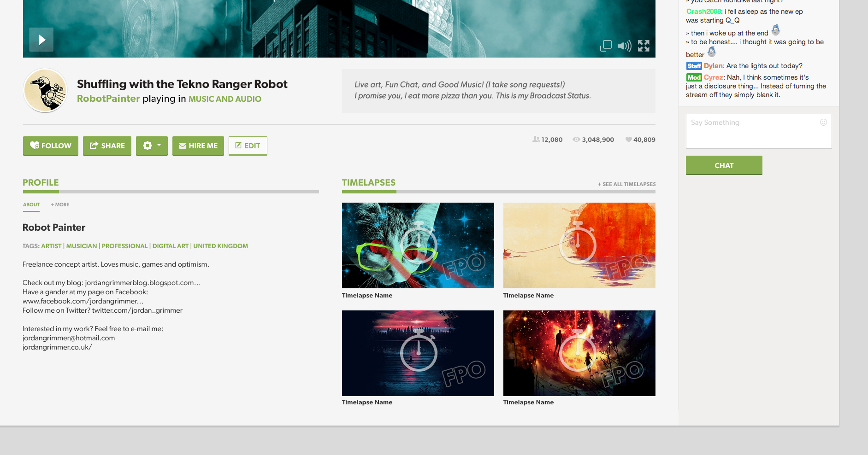Open the emoticon picker in chat box
Viewport: 868px width, 455px height.
coord(823,122)
